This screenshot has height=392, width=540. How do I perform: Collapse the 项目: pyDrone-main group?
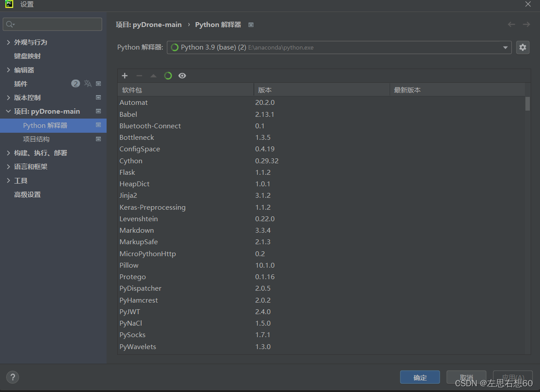8,111
